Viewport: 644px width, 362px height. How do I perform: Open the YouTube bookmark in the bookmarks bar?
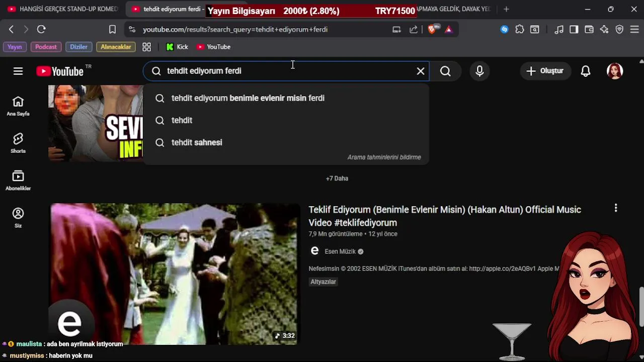213,47
